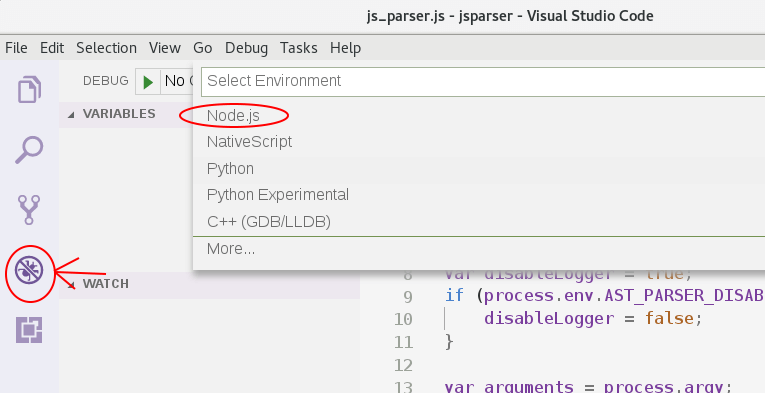Viewport: 765px width, 393px height.
Task: Choose C++ (GDB/LLDB) environment
Action: click(479, 222)
